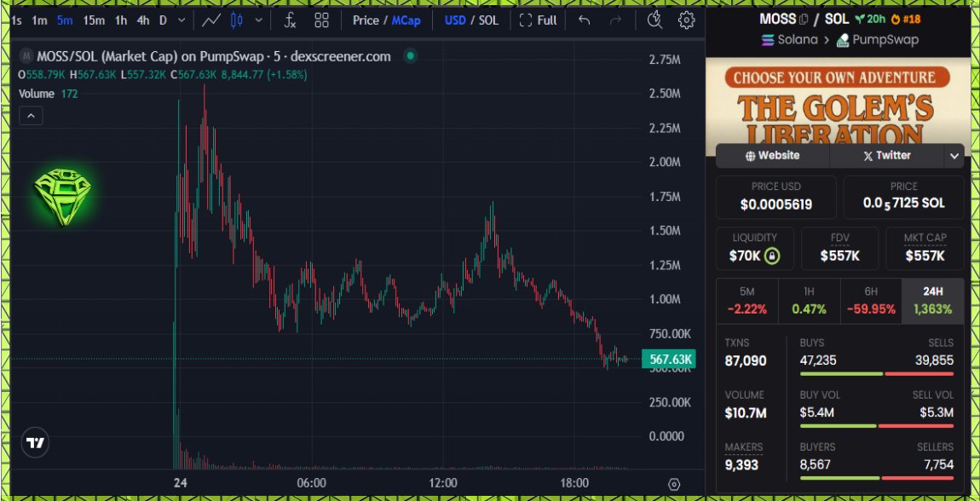Open the chart axis settings icon

pos(674,484)
